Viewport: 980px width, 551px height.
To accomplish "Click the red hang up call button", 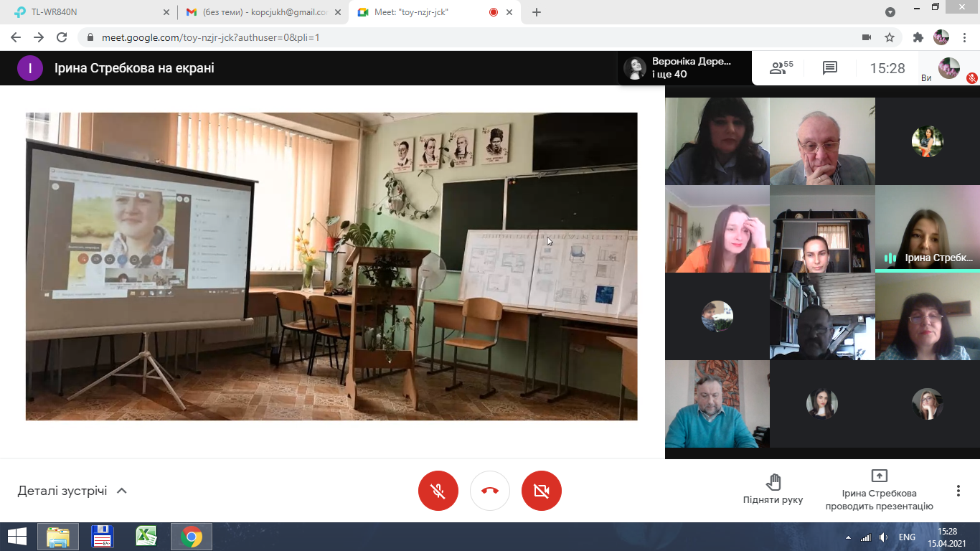I will (x=490, y=491).
